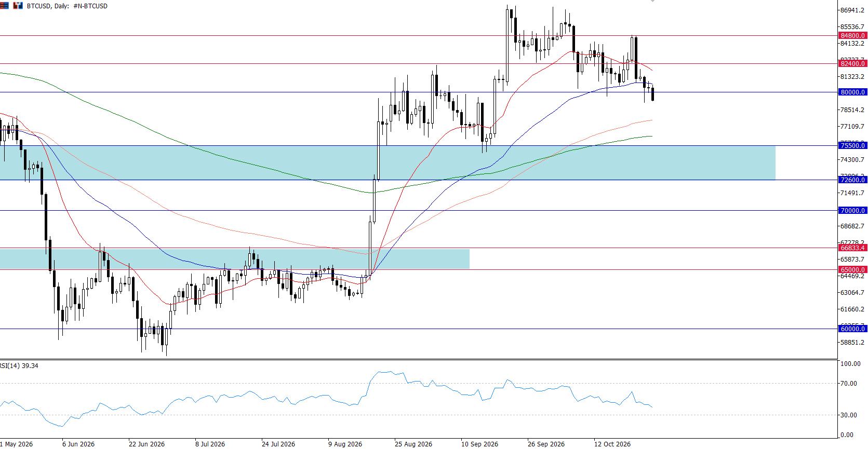This screenshot has width=868, height=449.
Task: Click the light-blue 65000–66833 zone rectangle
Action: click(235, 259)
